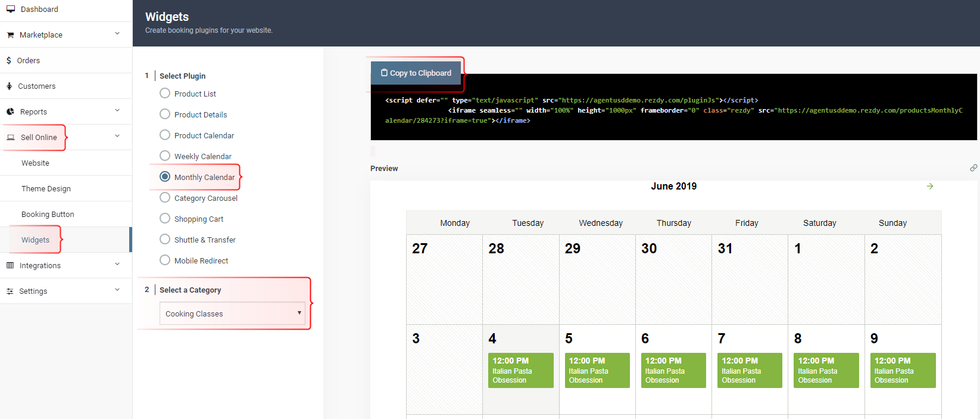
Task: Click the Wednesday column header
Action: pos(601,223)
